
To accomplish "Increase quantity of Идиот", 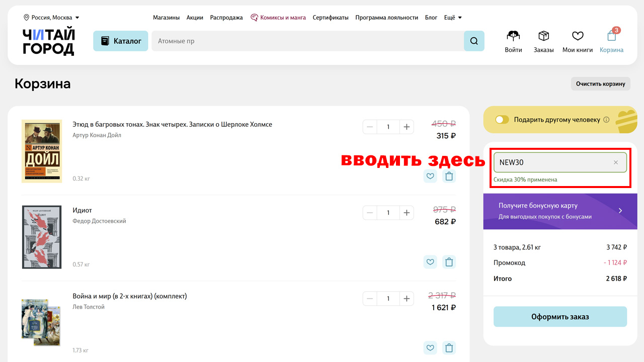I will point(407,213).
